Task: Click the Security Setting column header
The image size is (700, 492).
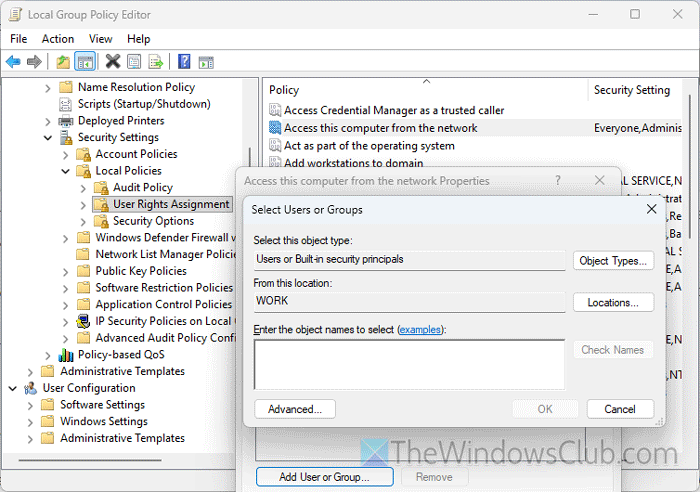Action: point(632,90)
